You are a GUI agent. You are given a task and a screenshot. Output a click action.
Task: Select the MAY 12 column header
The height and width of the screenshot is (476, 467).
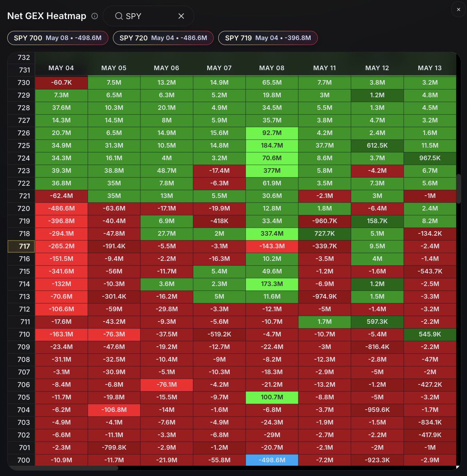click(377, 68)
